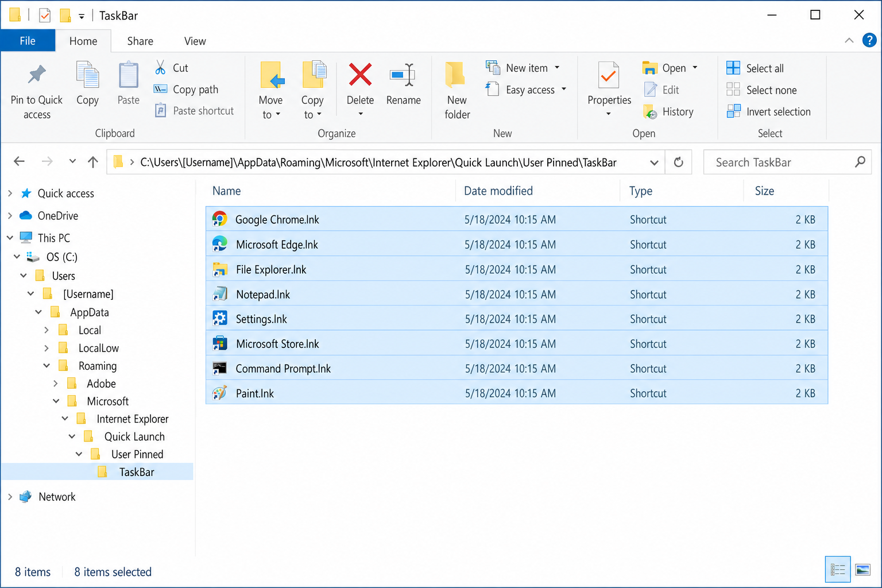
Task: Expand the OneDrive tree node
Action: [10, 216]
